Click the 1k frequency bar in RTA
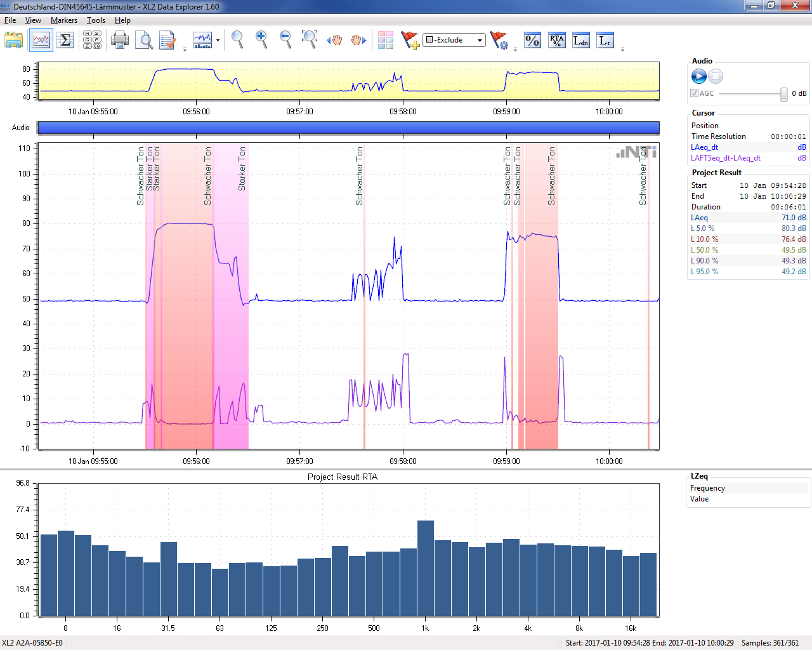The image size is (812, 650). (425, 568)
